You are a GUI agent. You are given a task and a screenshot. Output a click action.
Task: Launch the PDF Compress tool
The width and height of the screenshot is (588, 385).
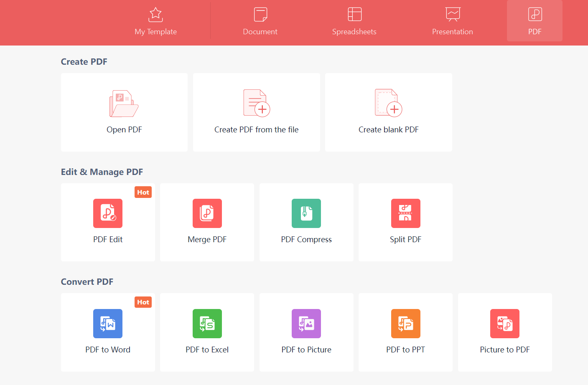(x=306, y=222)
